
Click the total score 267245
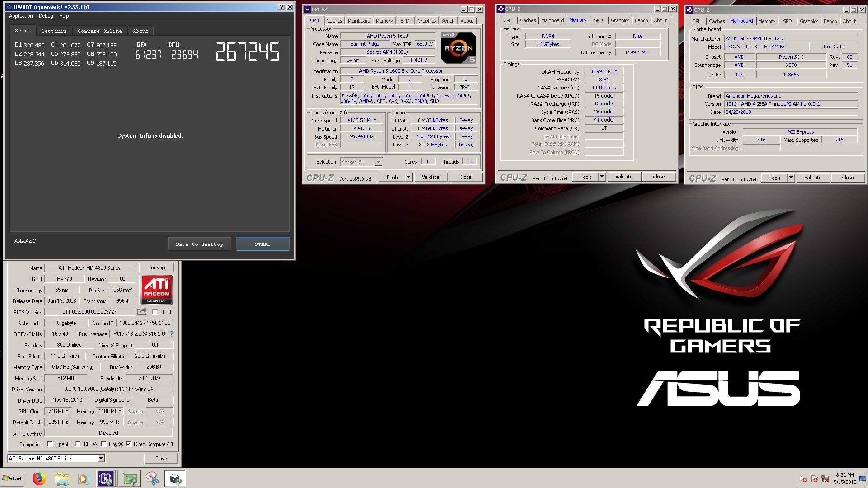click(x=247, y=52)
